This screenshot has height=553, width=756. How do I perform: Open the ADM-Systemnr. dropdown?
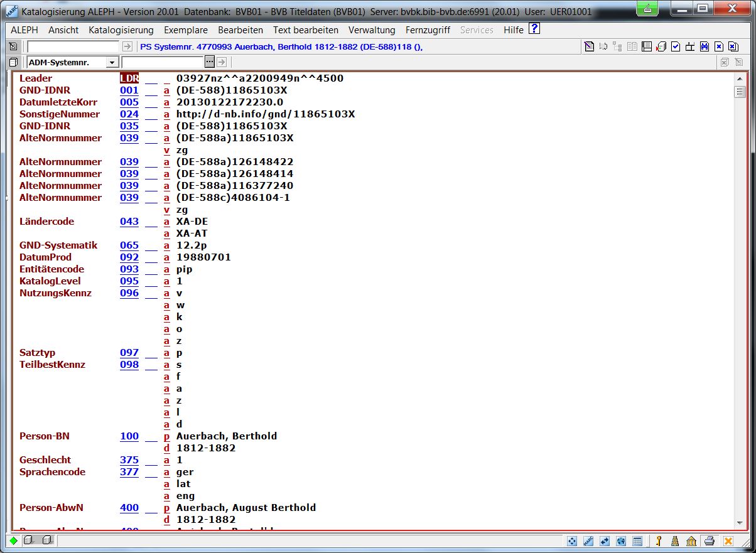point(112,62)
